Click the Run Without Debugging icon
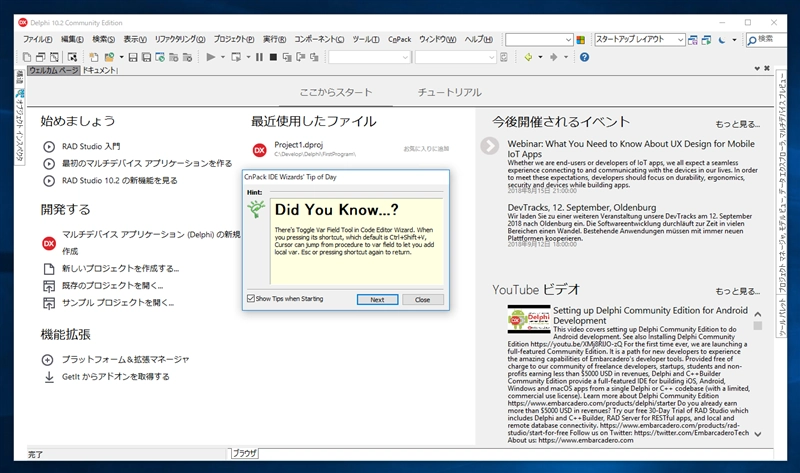The image size is (800, 473). pyautogui.click(x=236, y=57)
